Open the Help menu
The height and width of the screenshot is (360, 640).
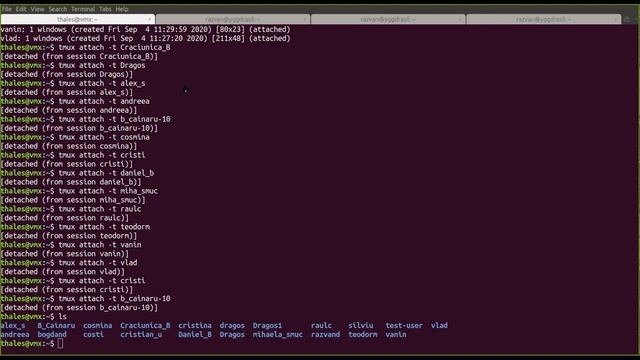coord(122,9)
